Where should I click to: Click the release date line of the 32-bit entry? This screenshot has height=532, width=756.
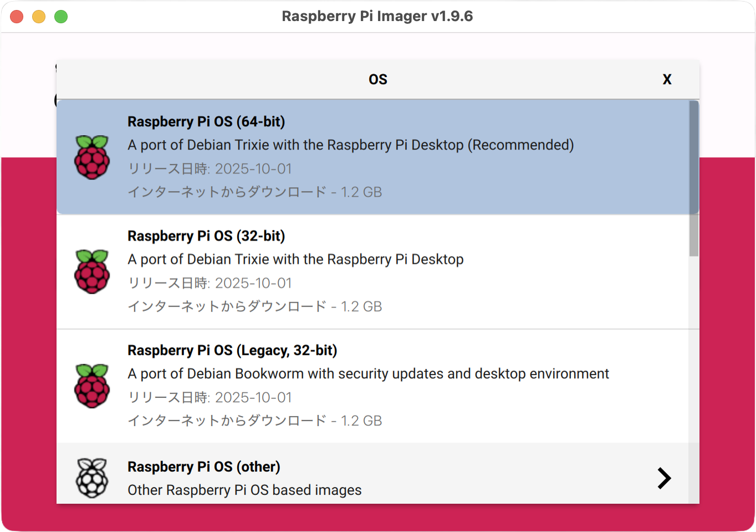pos(210,283)
